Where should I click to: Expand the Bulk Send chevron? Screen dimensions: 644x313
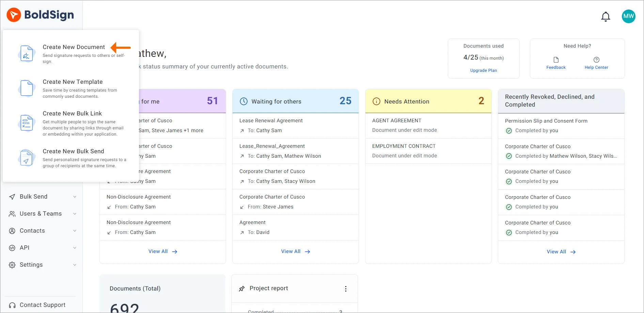[x=75, y=197]
